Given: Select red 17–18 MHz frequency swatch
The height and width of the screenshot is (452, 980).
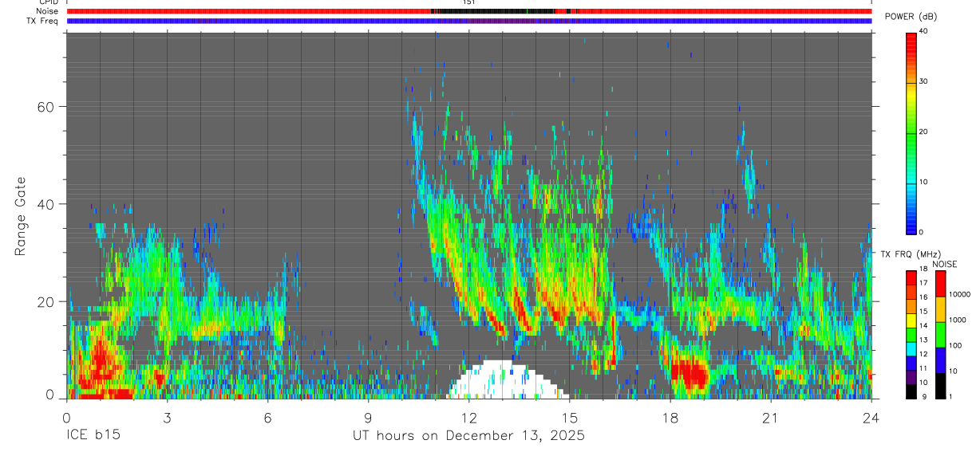Looking at the screenshot, I should click(x=911, y=276).
